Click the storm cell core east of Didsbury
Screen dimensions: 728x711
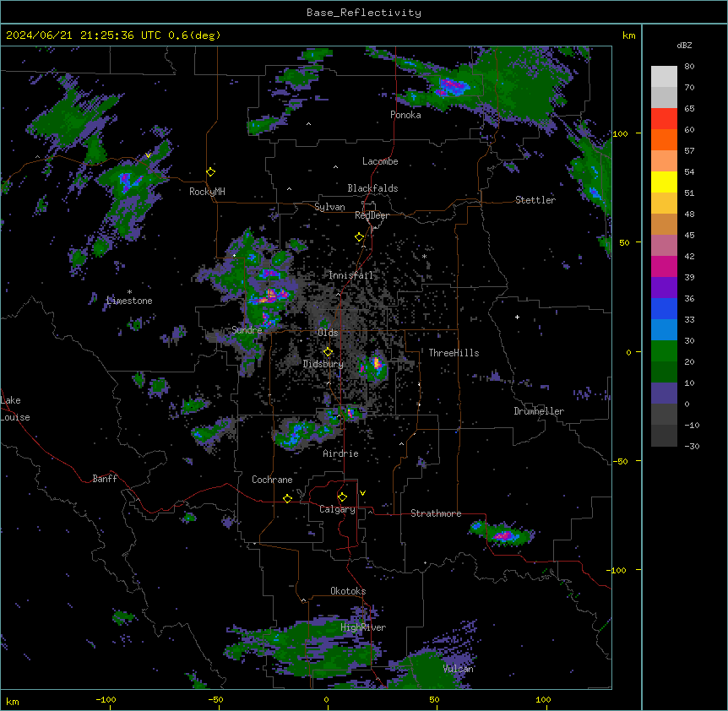(x=376, y=363)
